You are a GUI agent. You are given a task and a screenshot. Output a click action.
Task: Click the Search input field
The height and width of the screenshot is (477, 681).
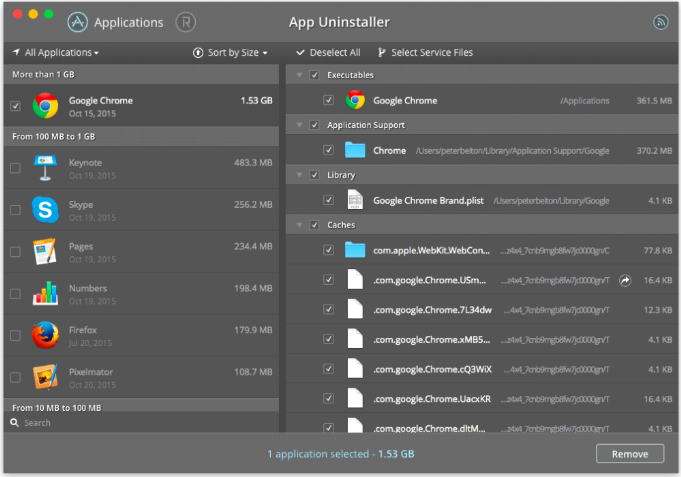pos(141,423)
